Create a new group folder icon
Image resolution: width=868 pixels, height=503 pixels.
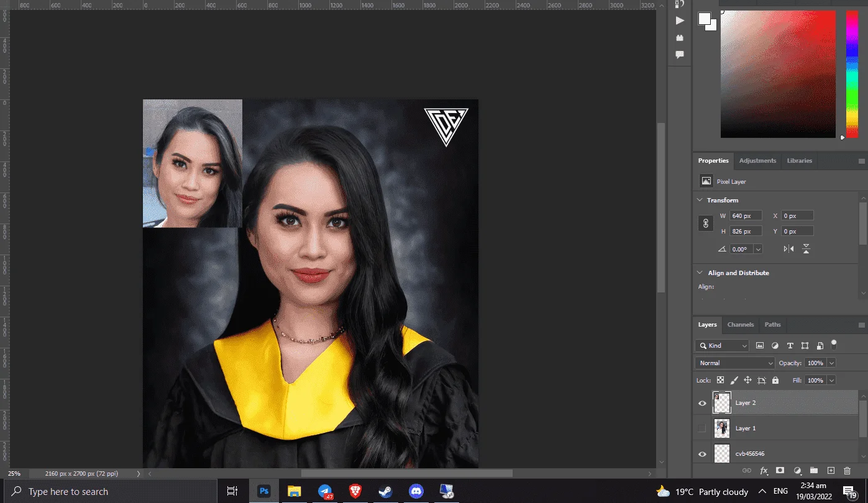814,471
